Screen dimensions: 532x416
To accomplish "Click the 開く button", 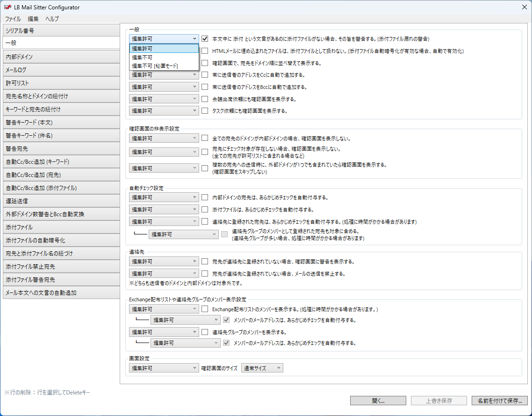I will 378,401.
